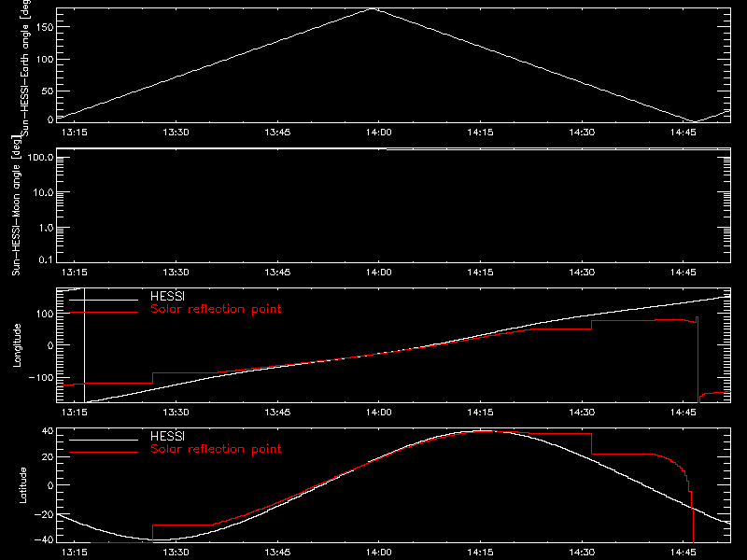
Task: Click red legend line in Latitude plot
Action: (104, 453)
